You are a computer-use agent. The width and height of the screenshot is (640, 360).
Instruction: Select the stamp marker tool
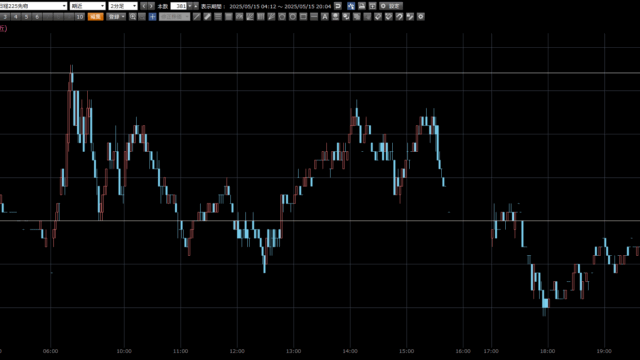click(335, 17)
